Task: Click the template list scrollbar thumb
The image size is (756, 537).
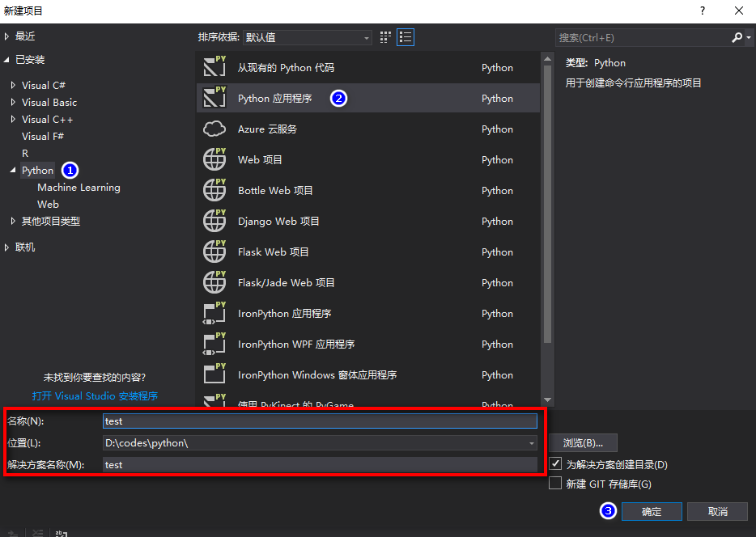Action: (x=547, y=204)
